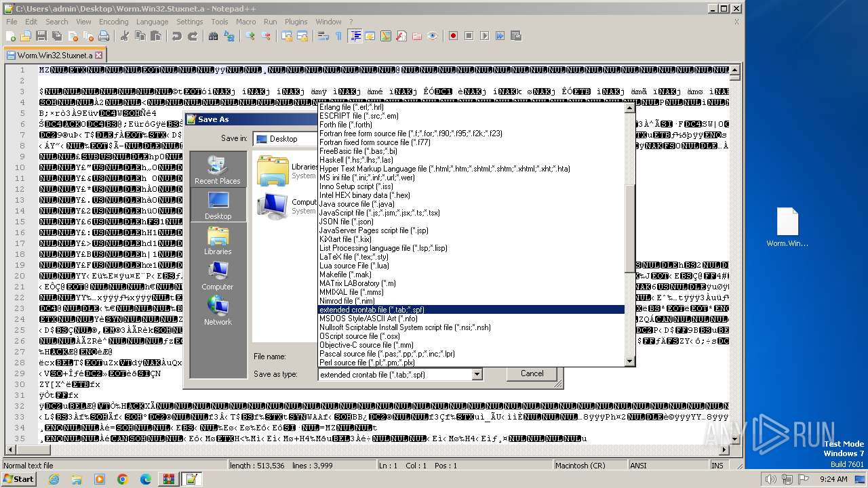Select JSON file (*.json) type

(471, 222)
